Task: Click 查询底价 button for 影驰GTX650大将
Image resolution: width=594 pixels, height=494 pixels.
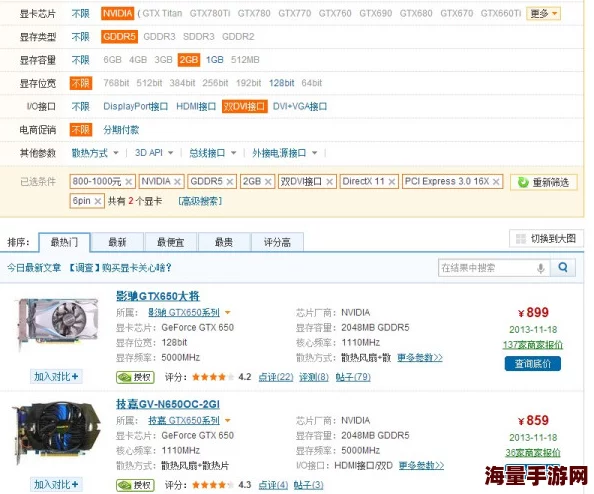Action: 533,364
